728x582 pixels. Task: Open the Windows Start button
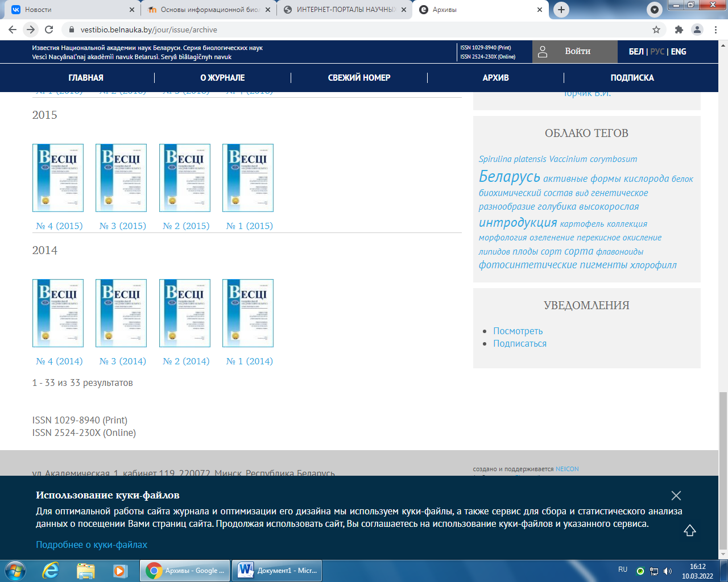15,570
